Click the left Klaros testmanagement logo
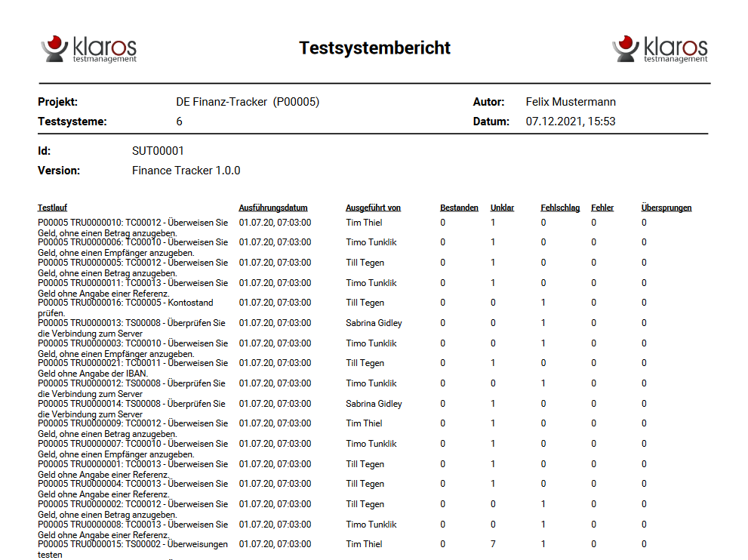 89,48
